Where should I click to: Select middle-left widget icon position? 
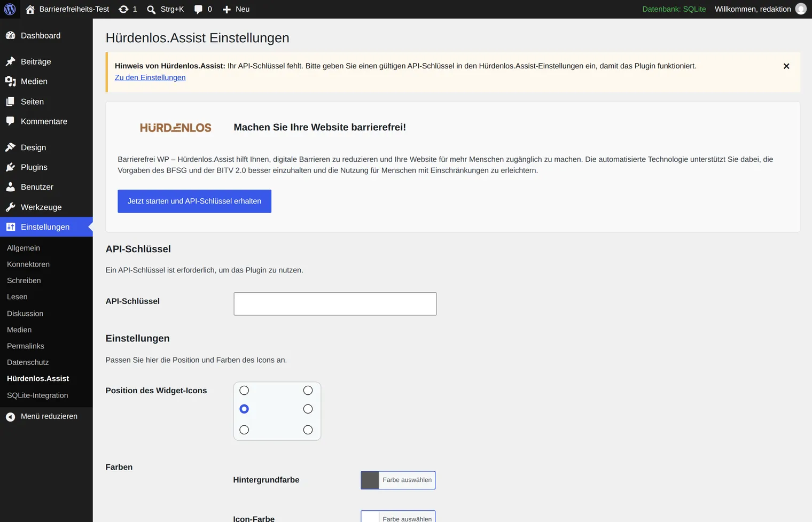244,409
